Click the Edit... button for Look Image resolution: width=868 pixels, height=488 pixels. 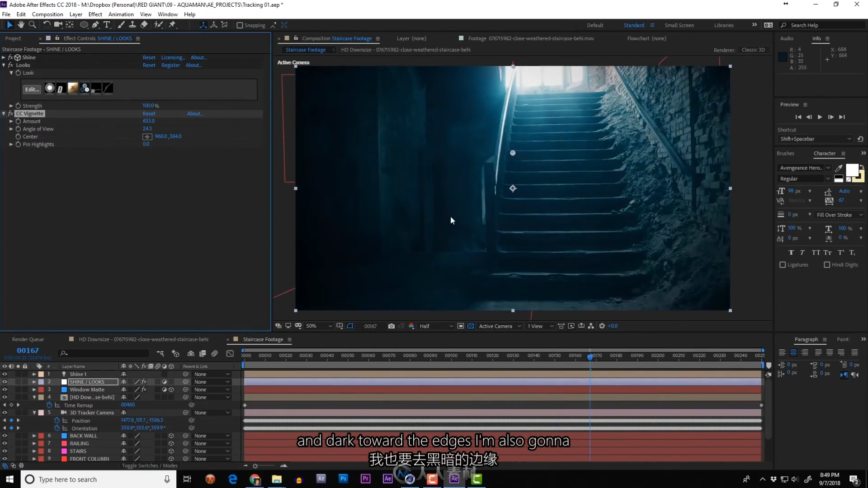(32, 89)
